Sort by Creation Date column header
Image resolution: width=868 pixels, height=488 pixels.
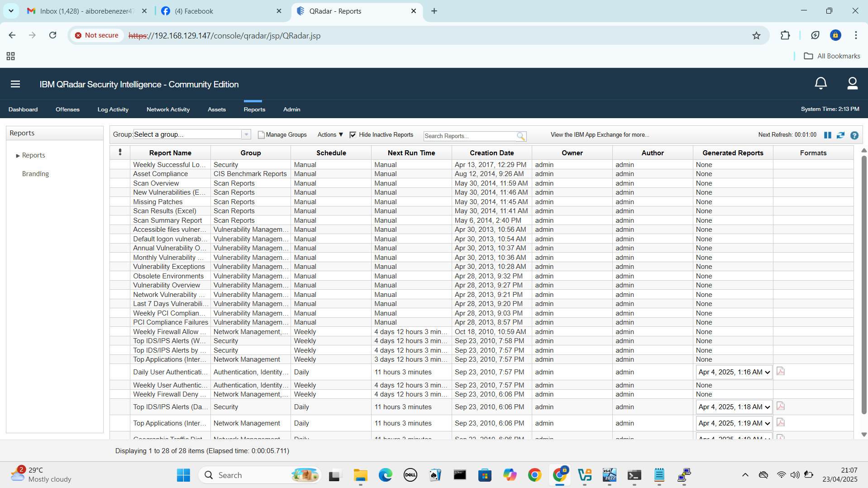(x=491, y=153)
